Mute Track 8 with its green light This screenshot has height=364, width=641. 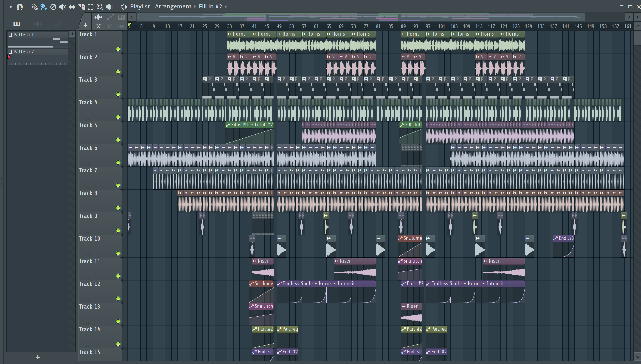coord(118,208)
